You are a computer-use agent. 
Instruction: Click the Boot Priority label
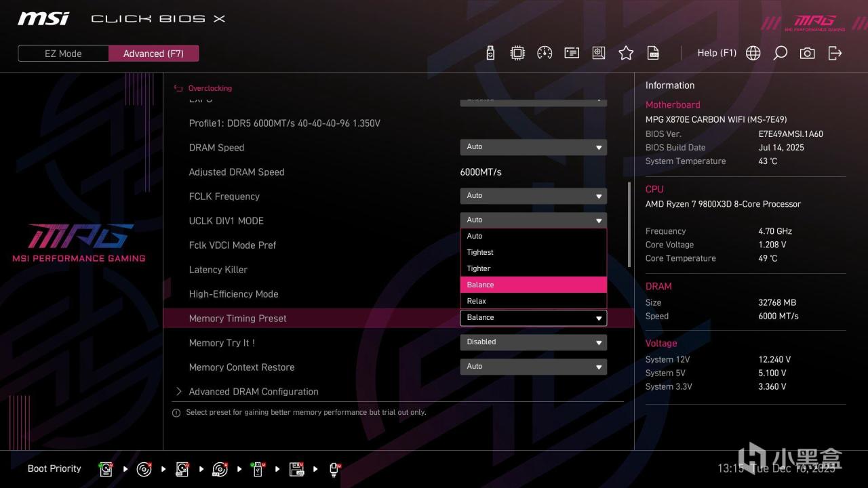point(54,468)
